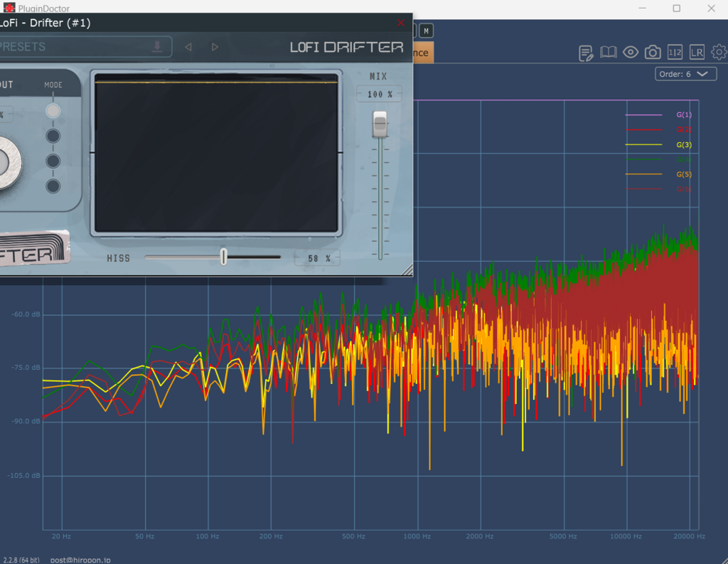Close the PluginDoctor window
This screenshot has width=728, height=564.
tap(711, 9)
